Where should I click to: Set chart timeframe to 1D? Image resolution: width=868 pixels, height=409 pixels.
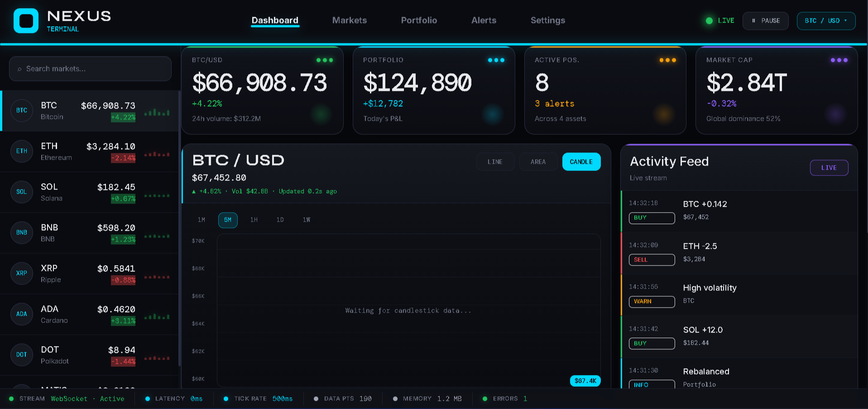click(280, 220)
